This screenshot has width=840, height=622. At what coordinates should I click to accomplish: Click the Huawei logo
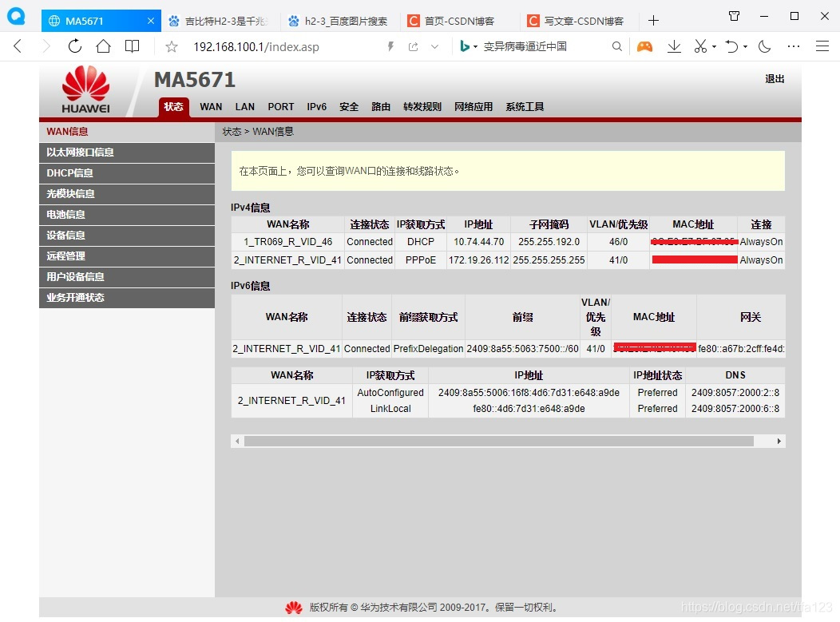click(x=85, y=89)
